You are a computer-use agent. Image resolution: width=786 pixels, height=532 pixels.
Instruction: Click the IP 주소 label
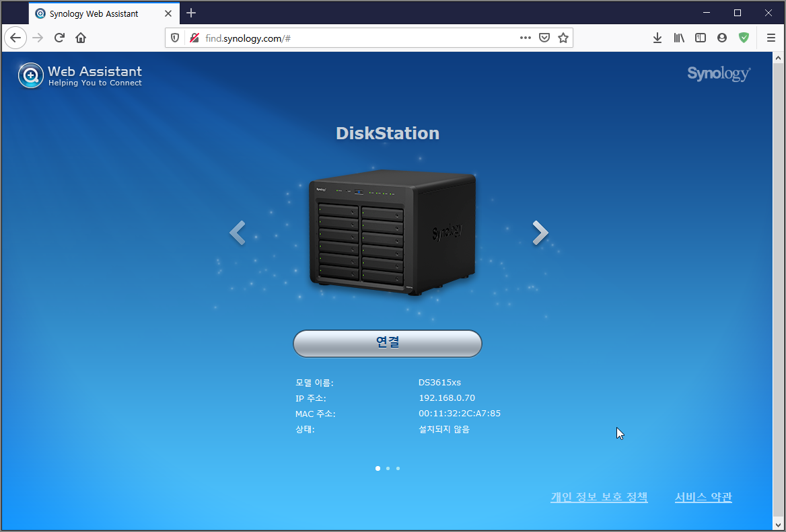[311, 398]
